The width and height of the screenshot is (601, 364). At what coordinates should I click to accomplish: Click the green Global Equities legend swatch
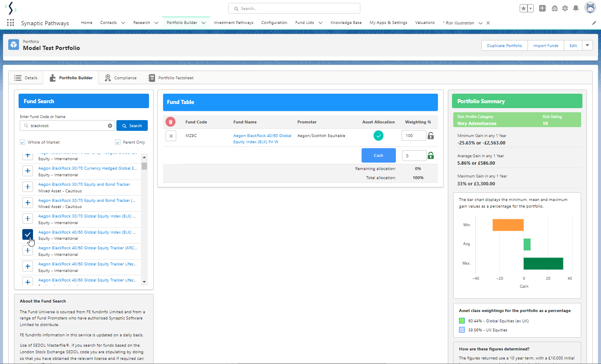(x=462, y=321)
